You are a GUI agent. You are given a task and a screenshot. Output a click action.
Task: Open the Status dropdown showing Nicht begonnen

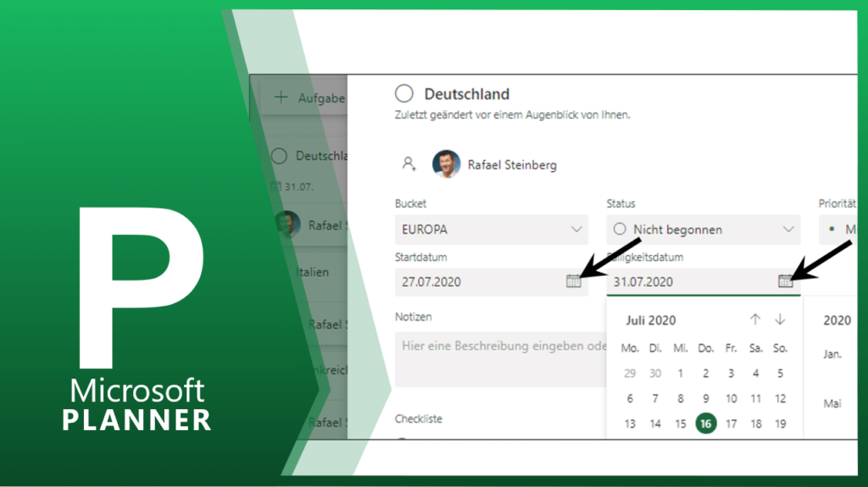click(703, 230)
